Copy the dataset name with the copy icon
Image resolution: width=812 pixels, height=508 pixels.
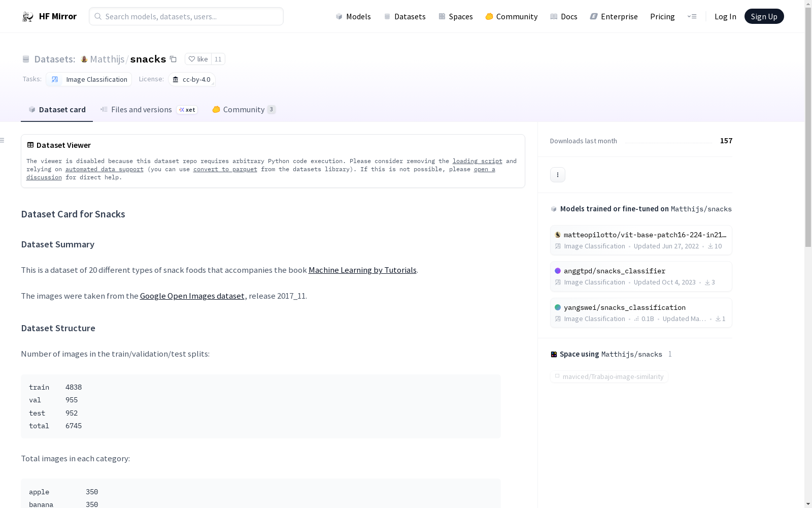point(173,59)
